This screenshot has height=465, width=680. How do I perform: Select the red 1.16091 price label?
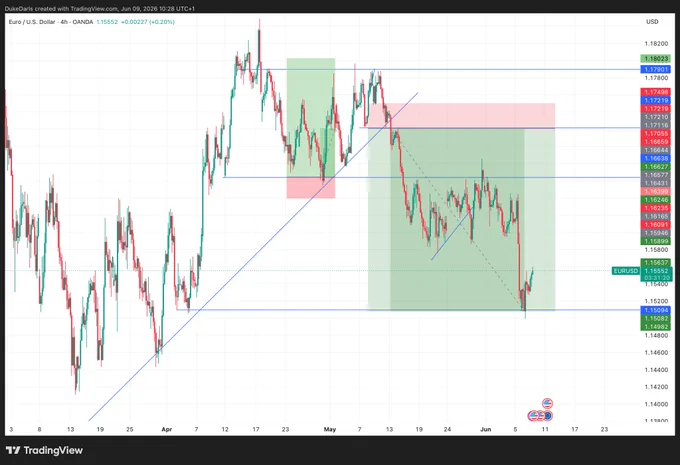click(x=656, y=225)
